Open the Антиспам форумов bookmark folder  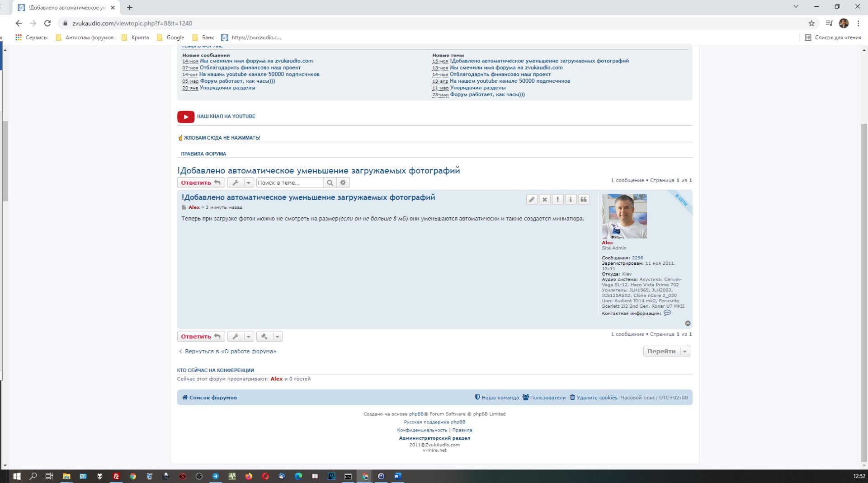(85, 38)
